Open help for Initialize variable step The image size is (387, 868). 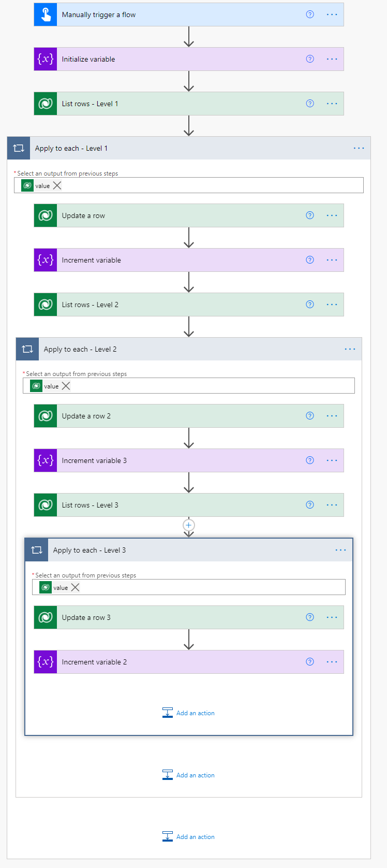[x=310, y=59]
